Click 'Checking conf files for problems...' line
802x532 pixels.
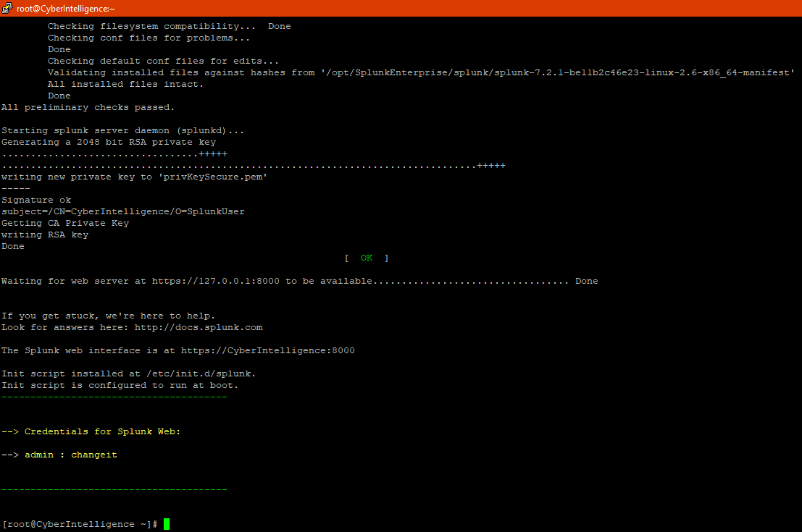(149, 38)
